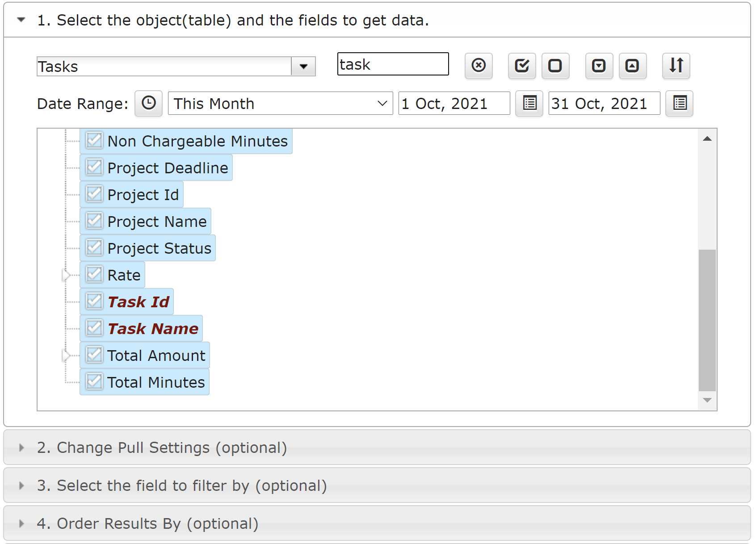756x544 pixels.
Task: Click the check all fields icon
Action: (522, 66)
